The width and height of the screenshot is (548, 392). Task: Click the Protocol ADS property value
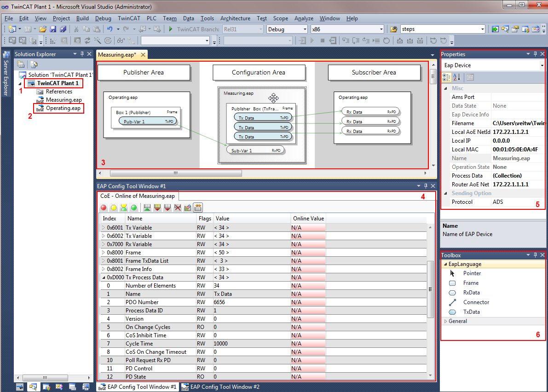(x=518, y=202)
